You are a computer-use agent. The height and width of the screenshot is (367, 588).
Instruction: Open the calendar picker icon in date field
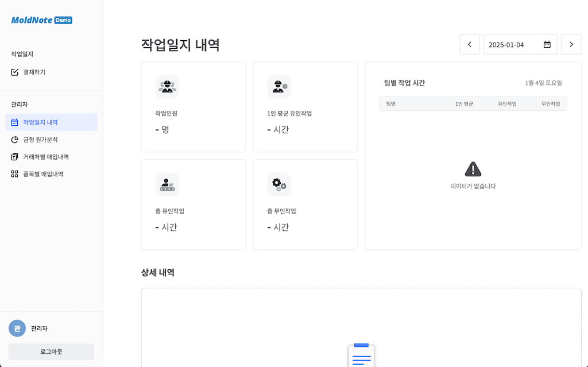[547, 45]
